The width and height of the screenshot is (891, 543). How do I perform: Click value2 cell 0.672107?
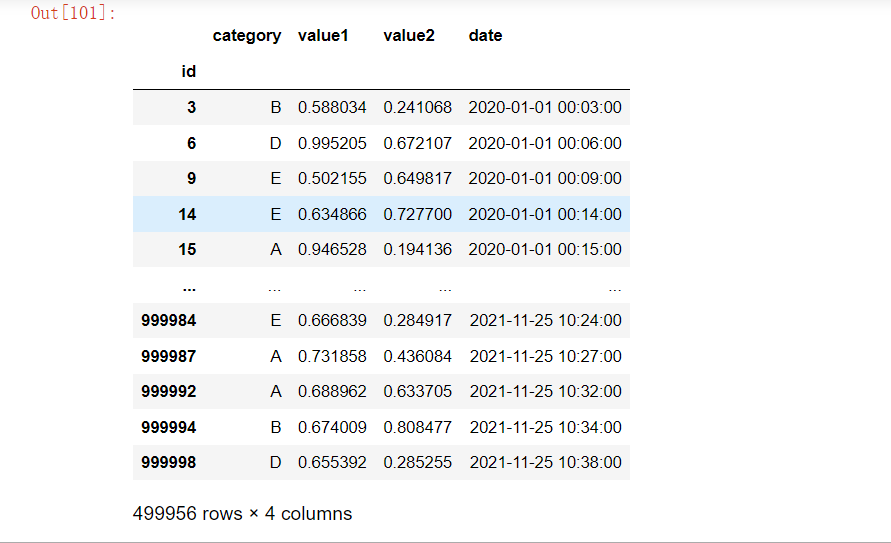418,143
